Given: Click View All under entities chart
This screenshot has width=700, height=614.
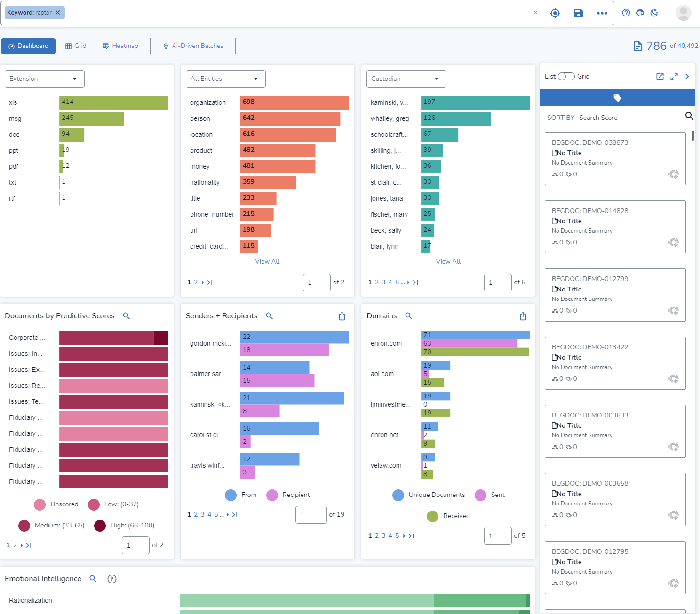Looking at the screenshot, I should click(x=267, y=261).
